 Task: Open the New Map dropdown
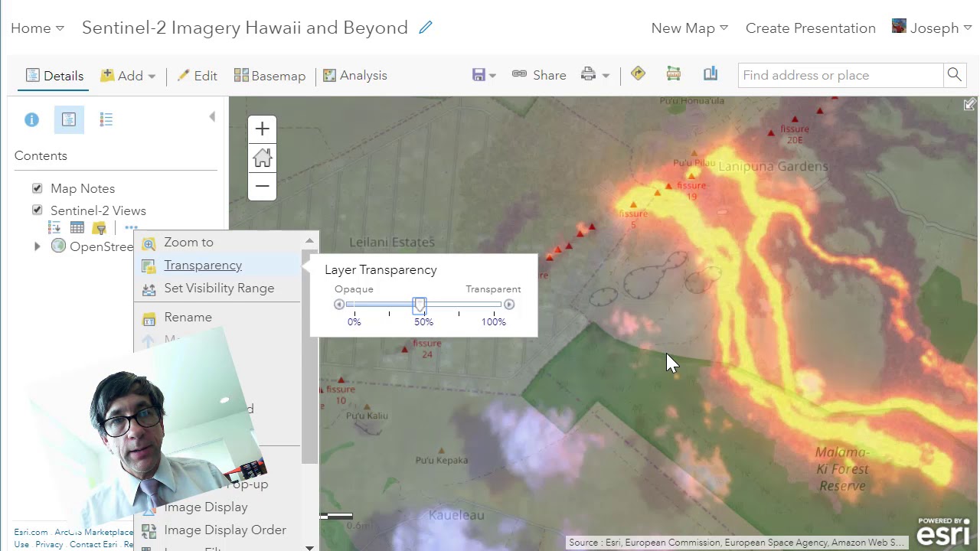pyautogui.click(x=690, y=28)
